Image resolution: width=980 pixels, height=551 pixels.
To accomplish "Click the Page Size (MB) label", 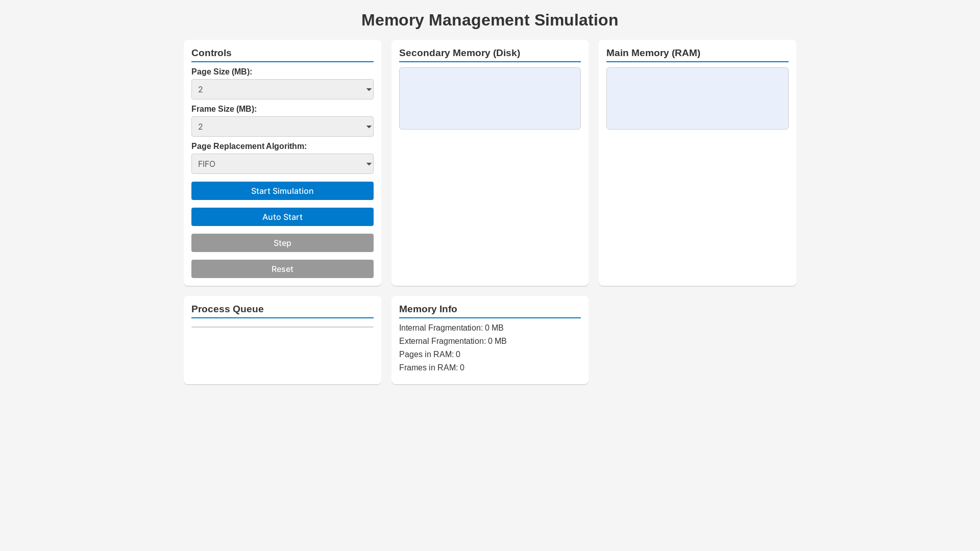I will coord(222,72).
